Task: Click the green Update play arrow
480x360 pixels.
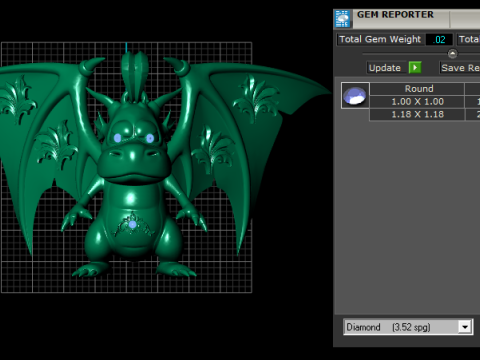Action: 415,68
